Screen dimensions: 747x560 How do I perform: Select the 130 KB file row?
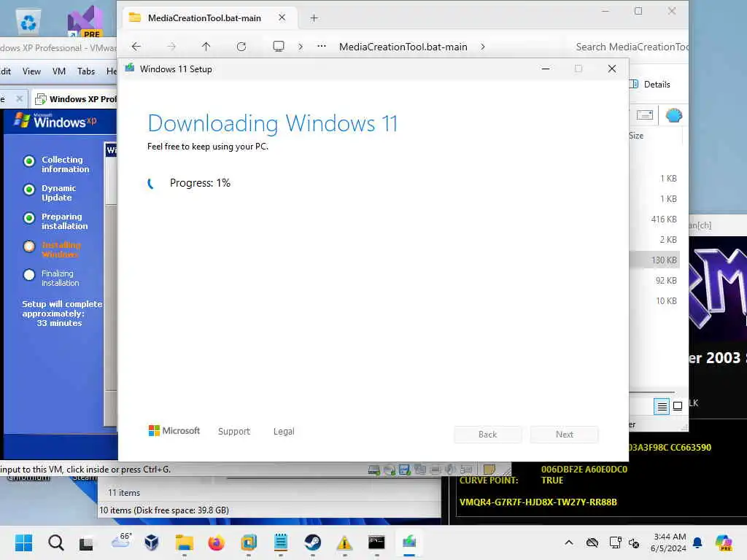pyautogui.click(x=654, y=260)
